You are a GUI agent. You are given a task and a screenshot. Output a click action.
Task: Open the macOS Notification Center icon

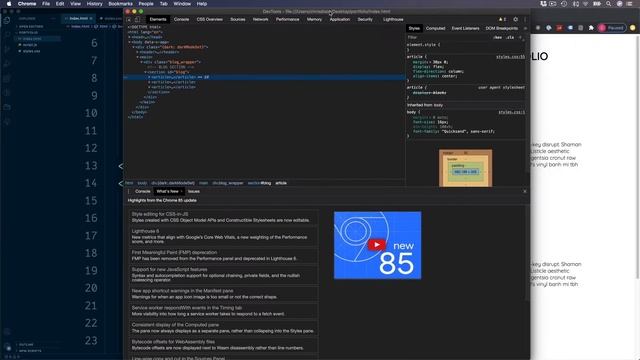tap(630, 4)
